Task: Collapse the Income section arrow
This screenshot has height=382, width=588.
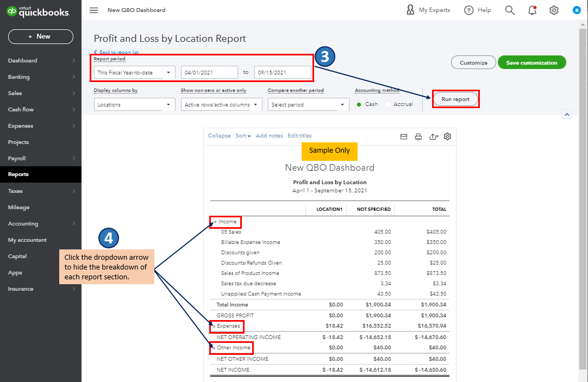Action: (x=215, y=222)
